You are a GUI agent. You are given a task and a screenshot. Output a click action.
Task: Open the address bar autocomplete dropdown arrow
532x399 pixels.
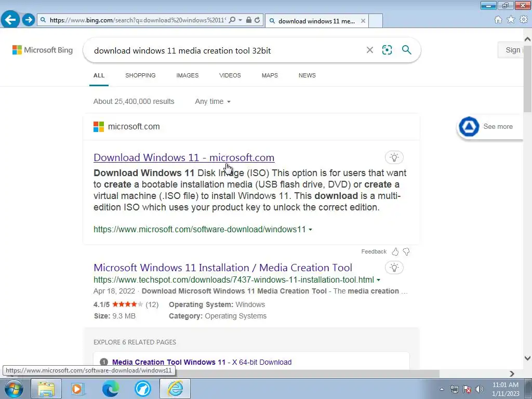coord(240,20)
